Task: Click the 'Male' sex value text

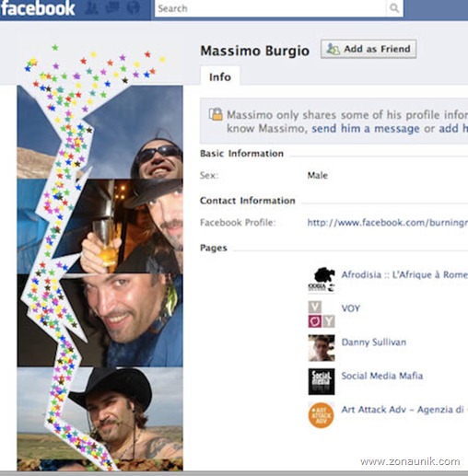Action: point(318,175)
